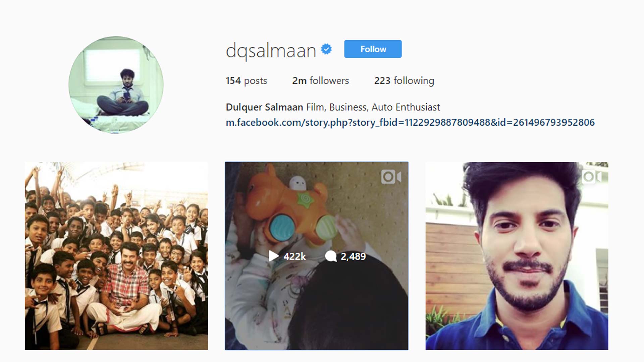Open the m.facebook.com story link in bio
This screenshot has width=644, height=362.
(410, 123)
